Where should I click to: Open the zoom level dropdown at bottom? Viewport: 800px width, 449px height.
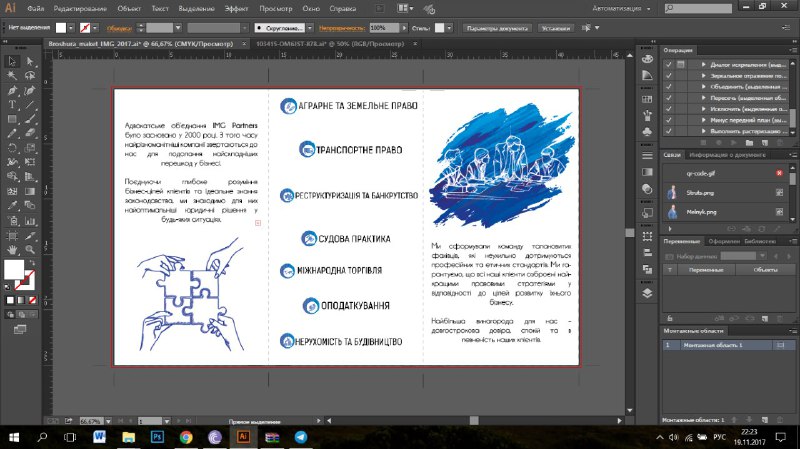(108, 421)
